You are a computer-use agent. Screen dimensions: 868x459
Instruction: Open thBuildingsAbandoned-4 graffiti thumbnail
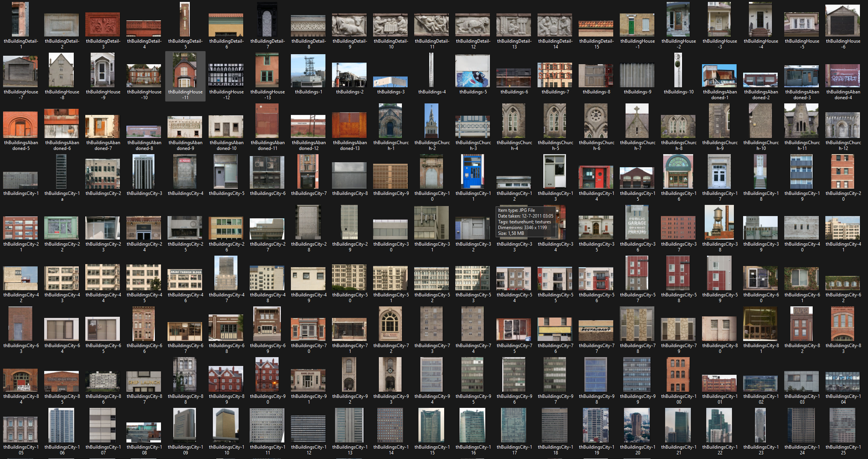[843, 75]
